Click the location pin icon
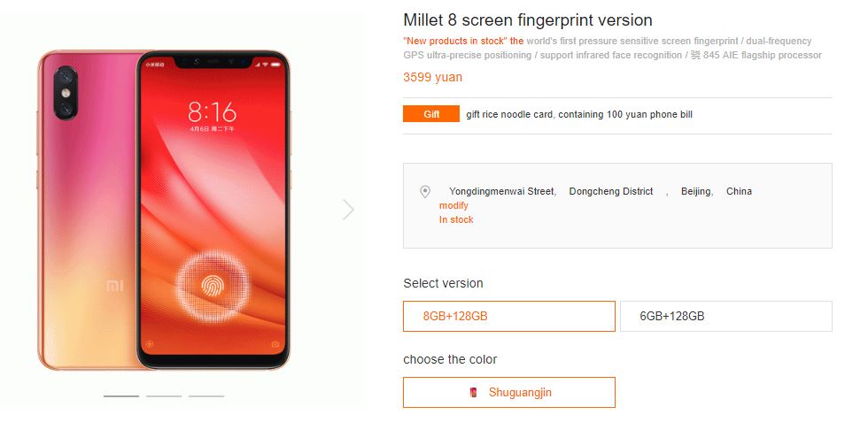Viewport: 868px width, 422px height. [x=424, y=192]
